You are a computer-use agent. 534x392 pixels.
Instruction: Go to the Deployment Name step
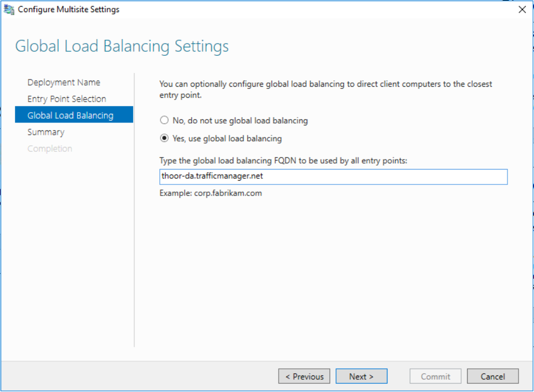(x=64, y=82)
